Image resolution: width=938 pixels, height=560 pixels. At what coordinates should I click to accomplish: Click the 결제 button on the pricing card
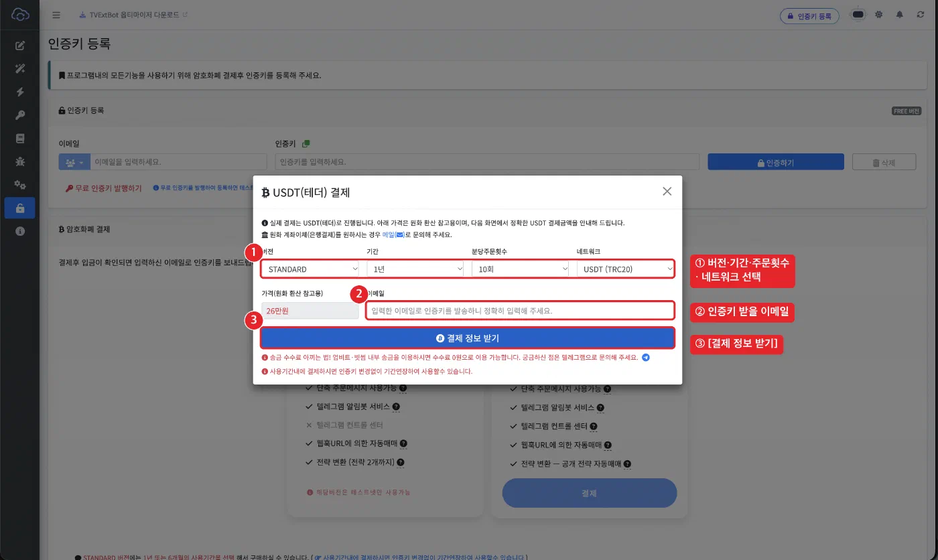point(590,493)
